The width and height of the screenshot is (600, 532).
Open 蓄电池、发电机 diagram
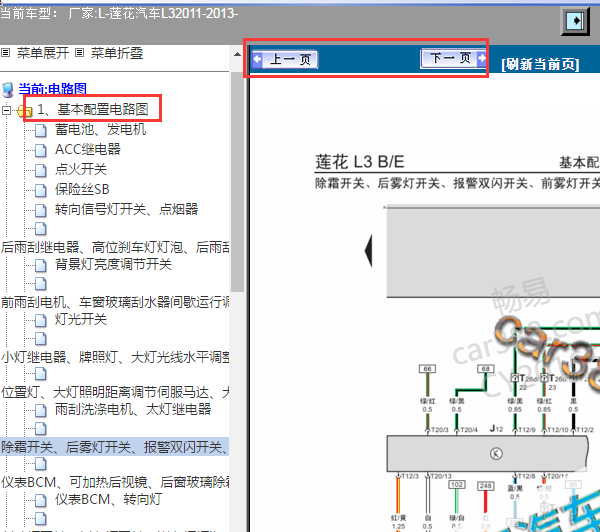point(100,129)
